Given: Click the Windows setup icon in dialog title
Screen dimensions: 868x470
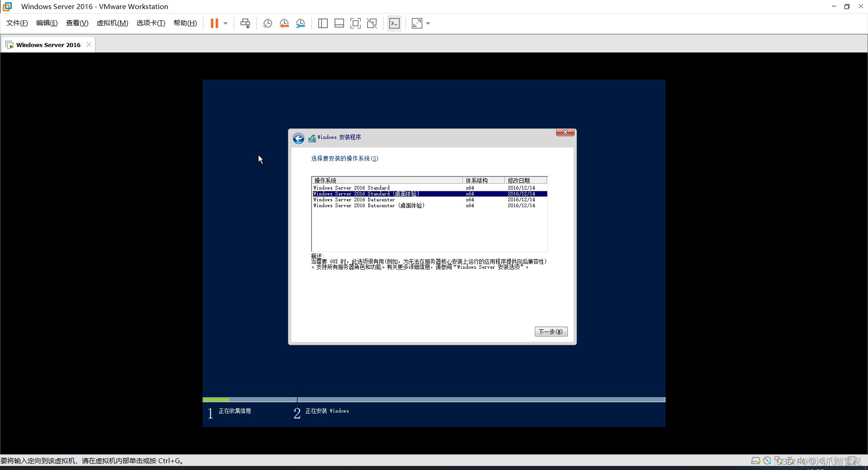Looking at the screenshot, I should (312, 138).
